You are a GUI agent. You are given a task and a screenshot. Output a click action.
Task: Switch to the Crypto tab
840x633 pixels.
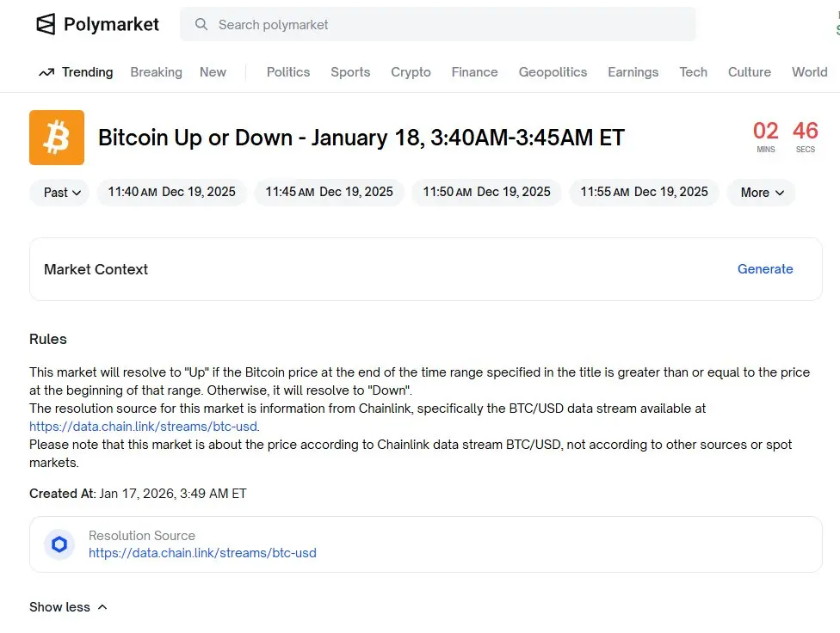coord(411,72)
